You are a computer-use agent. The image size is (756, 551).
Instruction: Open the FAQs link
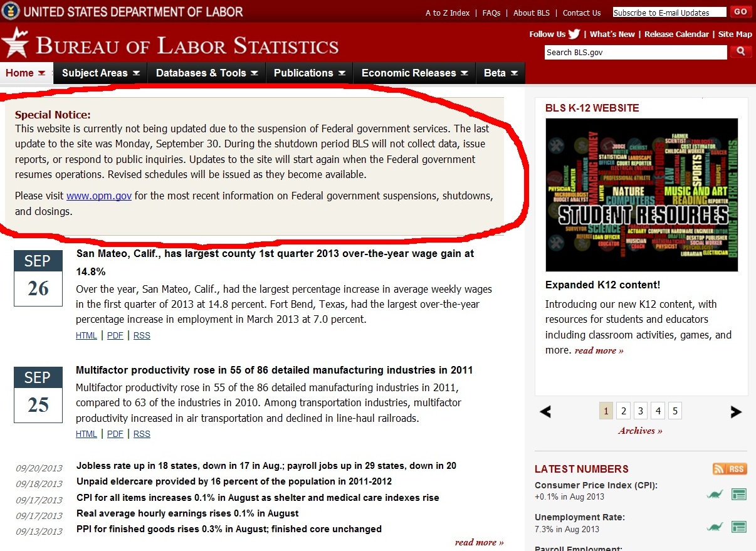point(491,13)
